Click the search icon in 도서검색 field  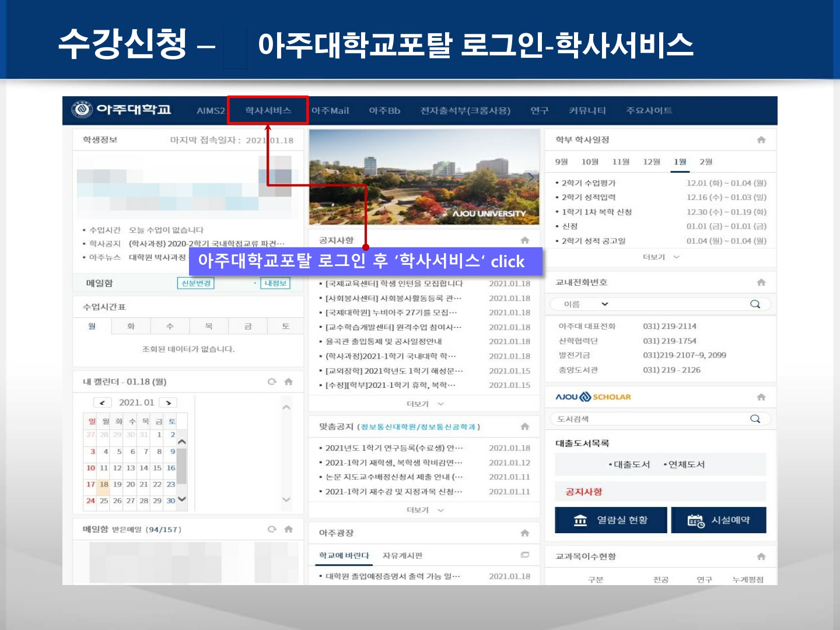pyautogui.click(x=755, y=419)
